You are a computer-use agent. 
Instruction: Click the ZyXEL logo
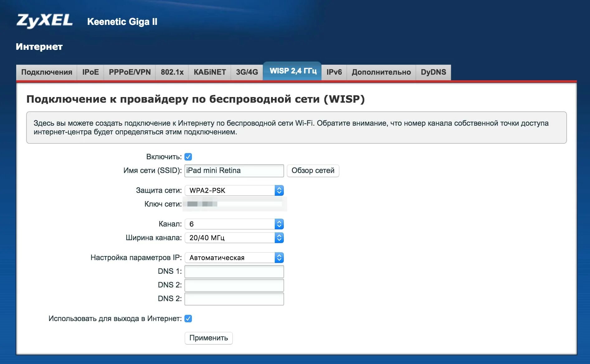pyautogui.click(x=45, y=21)
